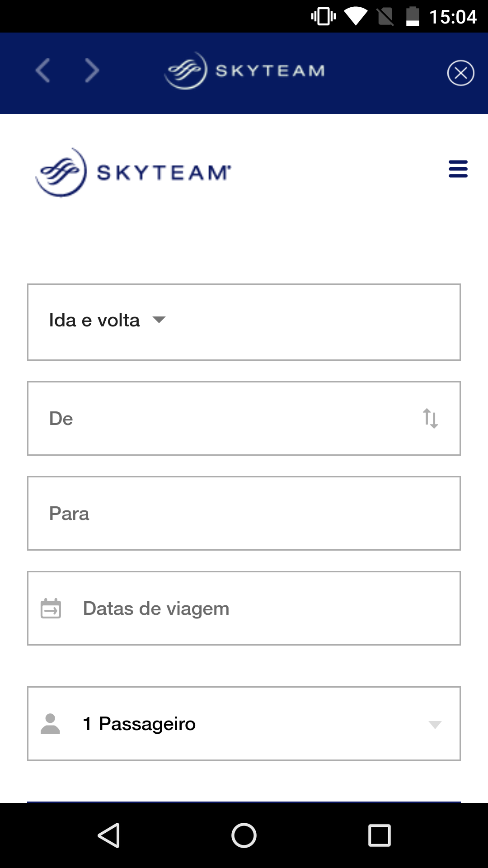The image size is (488, 868).
Task: Tap the passenger person icon
Action: 50,723
